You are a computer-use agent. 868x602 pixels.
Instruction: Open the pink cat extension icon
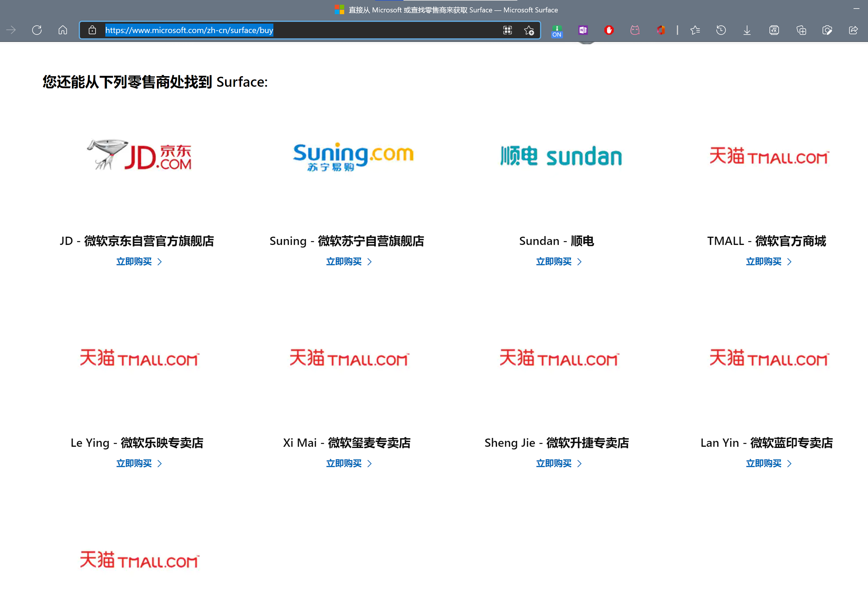pos(635,30)
